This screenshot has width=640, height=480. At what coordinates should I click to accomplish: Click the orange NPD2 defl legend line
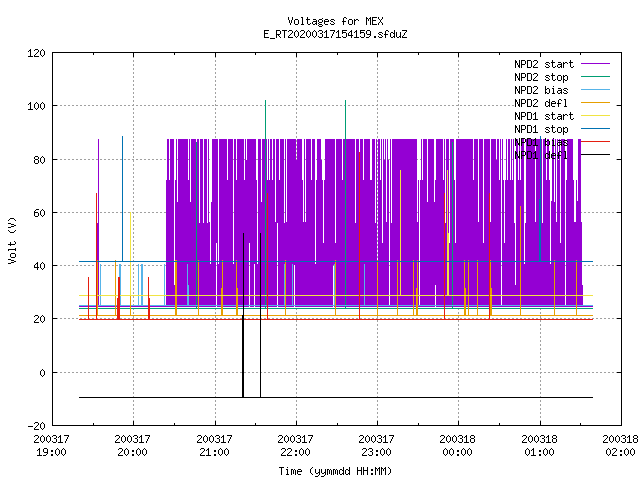[x=595, y=102]
